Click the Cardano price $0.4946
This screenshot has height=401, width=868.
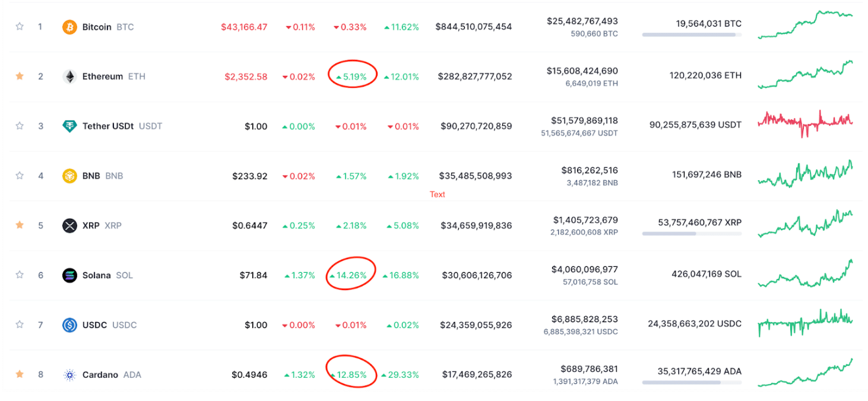tap(249, 375)
